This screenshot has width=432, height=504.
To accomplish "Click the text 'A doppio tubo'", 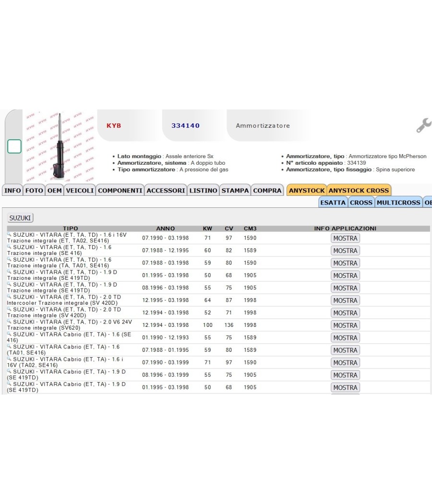I will point(208,163).
